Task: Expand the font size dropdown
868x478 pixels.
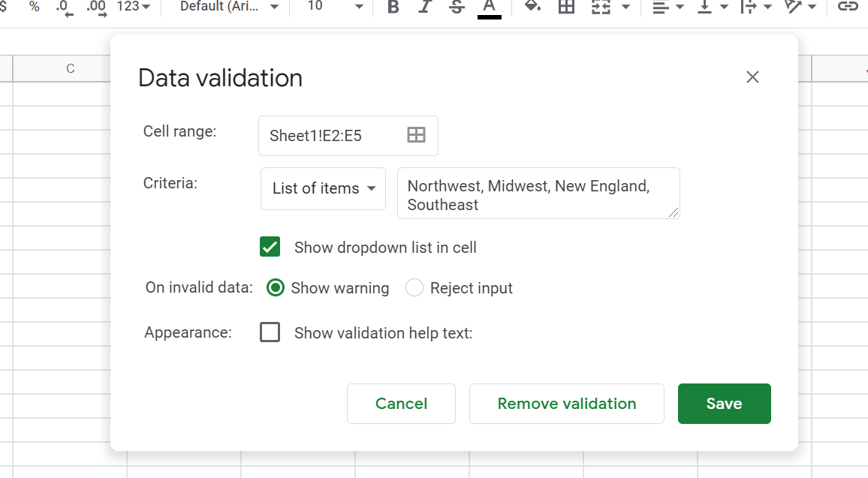Action: [336, 7]
